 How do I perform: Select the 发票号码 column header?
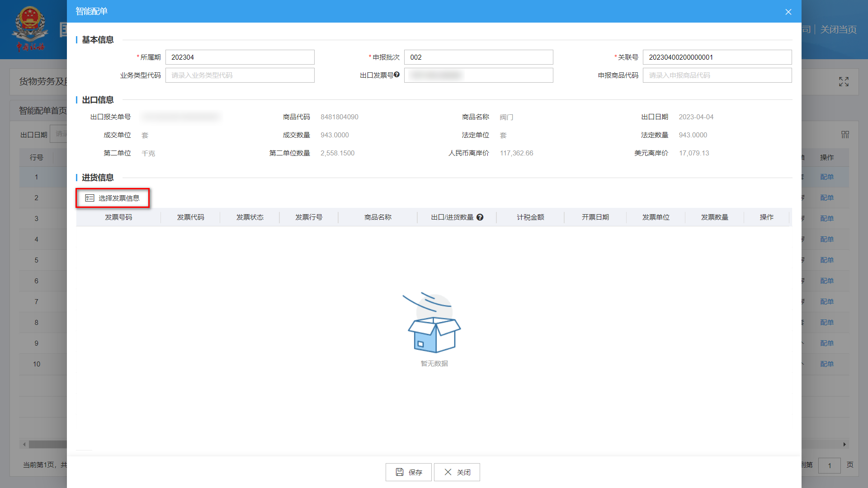[x=118, y=217]
